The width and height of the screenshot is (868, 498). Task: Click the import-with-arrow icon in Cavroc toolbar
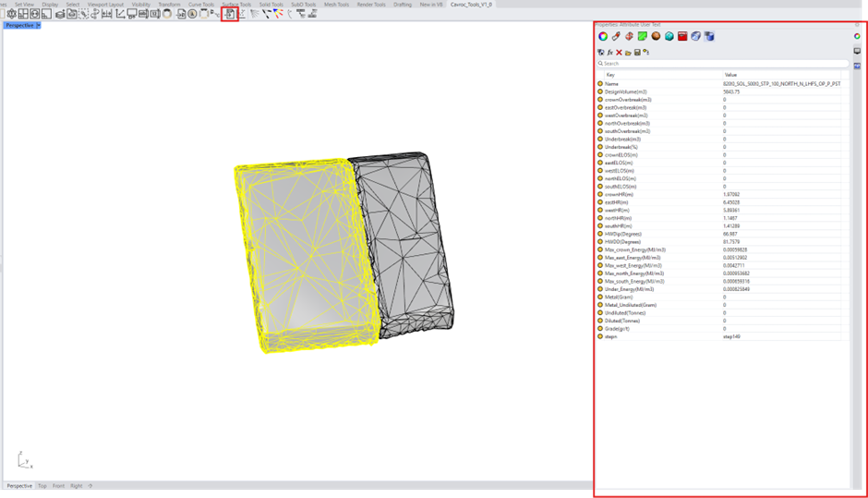point(230,14)
